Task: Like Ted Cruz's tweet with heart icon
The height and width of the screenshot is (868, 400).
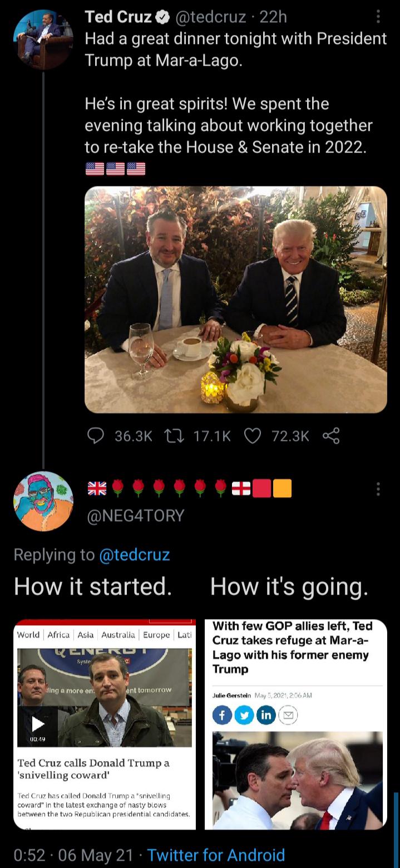Action: [253, 437]
